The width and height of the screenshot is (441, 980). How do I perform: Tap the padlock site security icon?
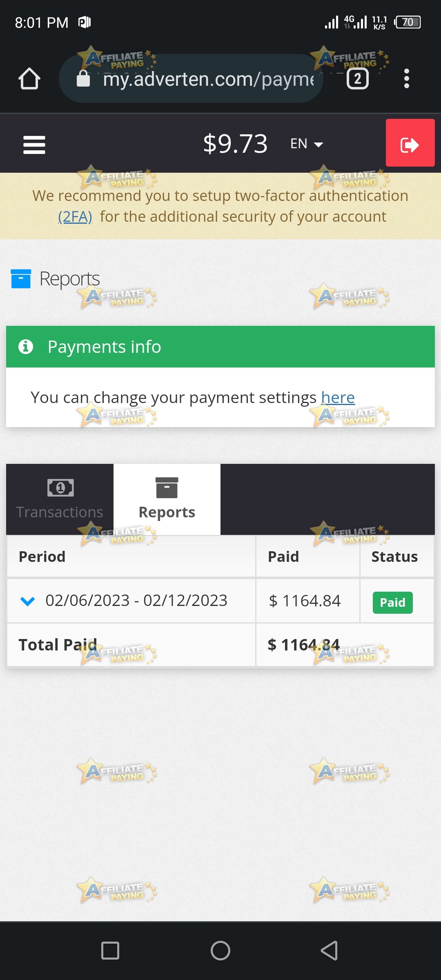[83, 78]
